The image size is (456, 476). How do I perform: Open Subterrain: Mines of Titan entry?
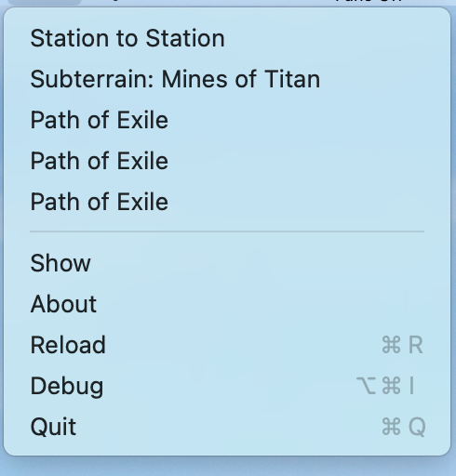click(x=227, y=79)
